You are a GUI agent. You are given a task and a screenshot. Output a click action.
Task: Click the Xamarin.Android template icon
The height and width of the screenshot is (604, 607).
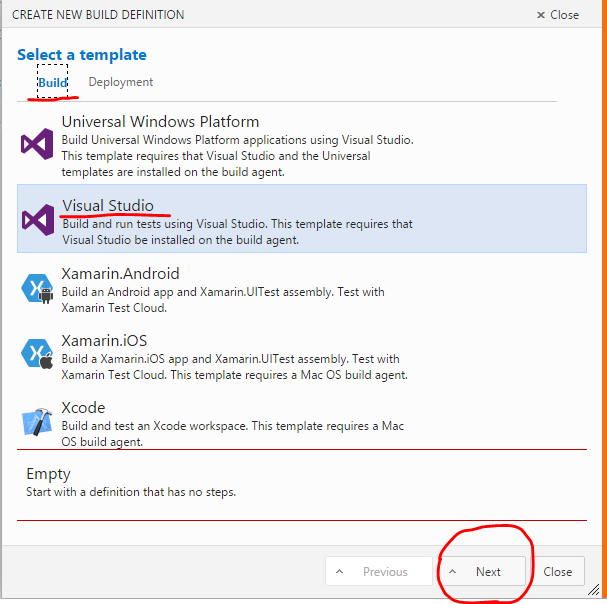point(37,288)
